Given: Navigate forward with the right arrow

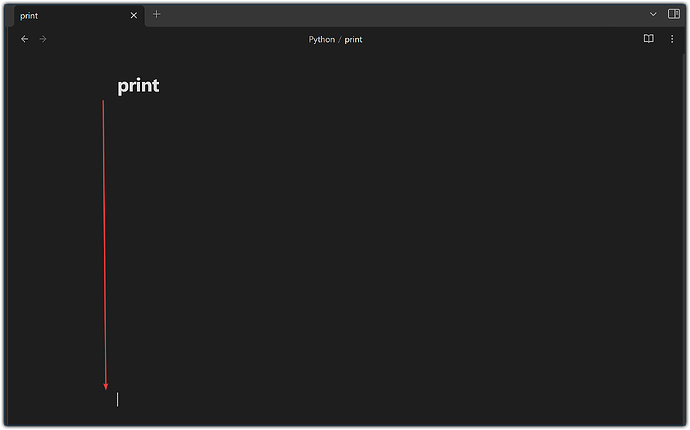Looking at the screenshot, I should tap(43, 39).
